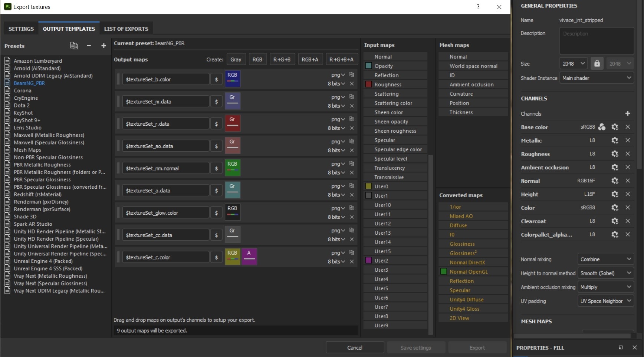The width and height of the screenshot is (644, 357).
Task: Edit the $textureSet_ao.data name field
Action: click(x=165, y=146)
